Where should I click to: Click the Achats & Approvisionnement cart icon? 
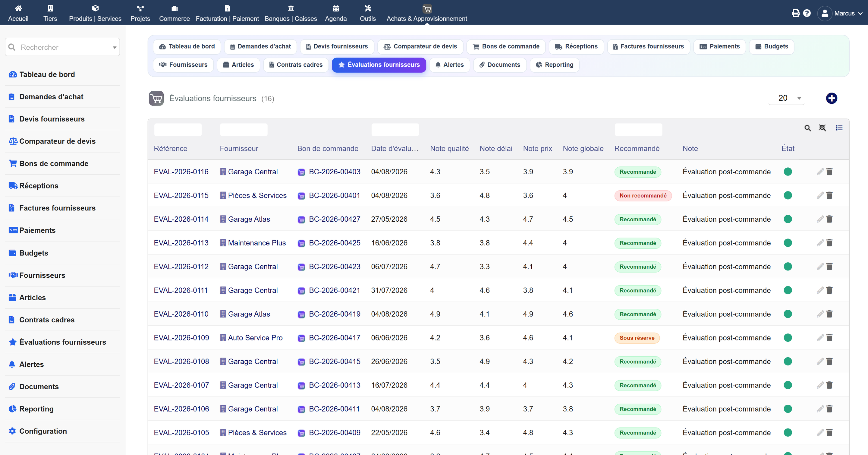tap(427, 9)
